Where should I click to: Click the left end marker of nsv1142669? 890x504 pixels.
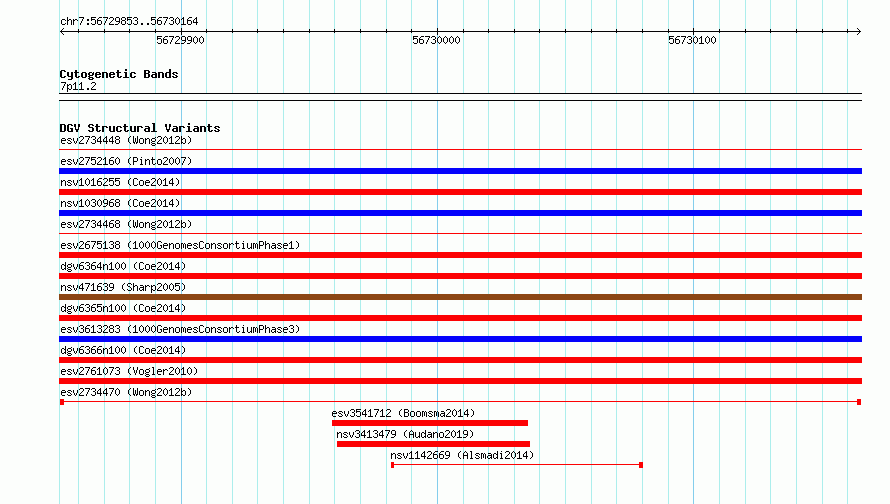click(392, 465)
